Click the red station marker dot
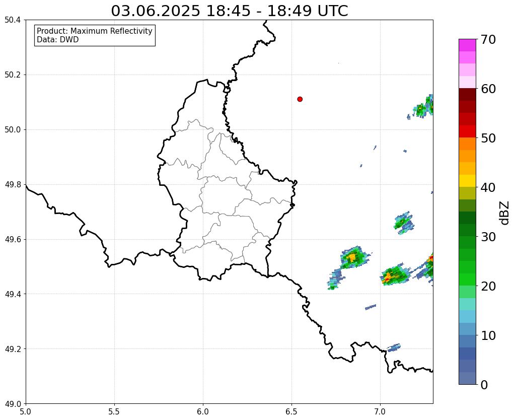The height and width of the screenshot is (420, 515). 300,99
